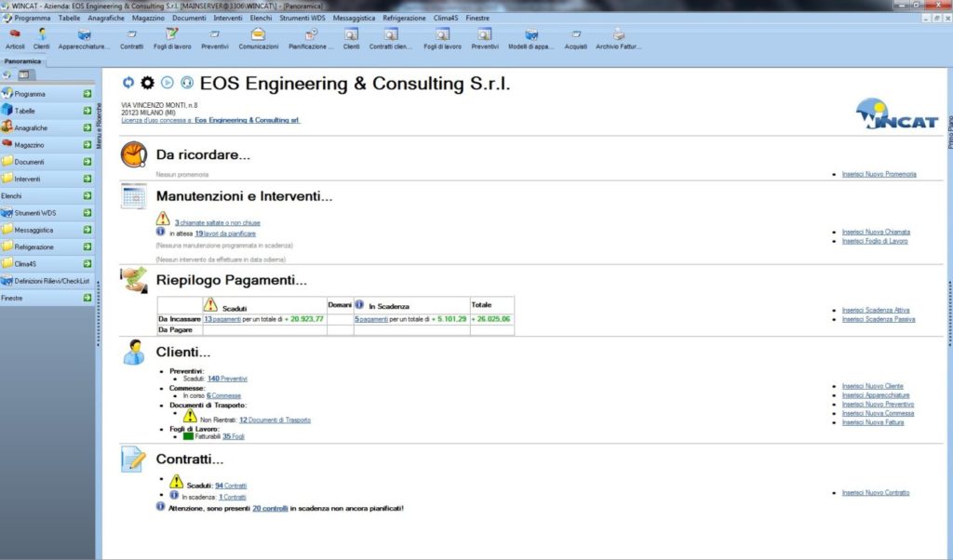The width and height of the screenshot is (953, 560).
Task: Click the Documenti folder icon in sidebar
Action: click(7, 162)
